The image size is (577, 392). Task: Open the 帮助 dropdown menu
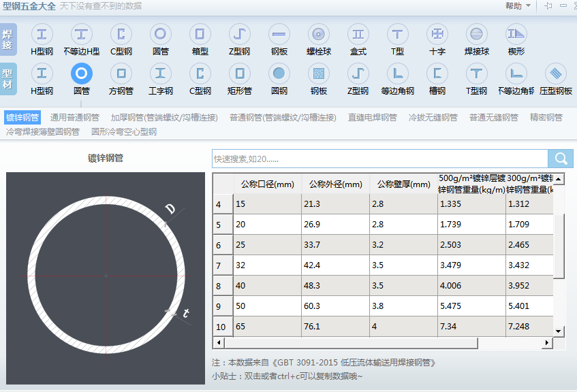[x=518, y=5]
